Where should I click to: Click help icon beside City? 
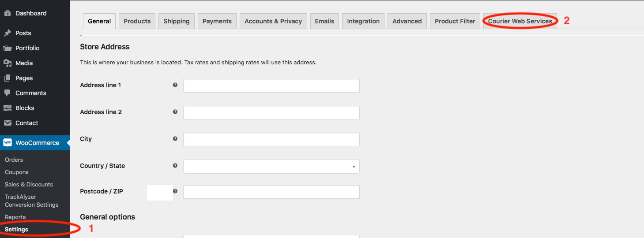175,139
